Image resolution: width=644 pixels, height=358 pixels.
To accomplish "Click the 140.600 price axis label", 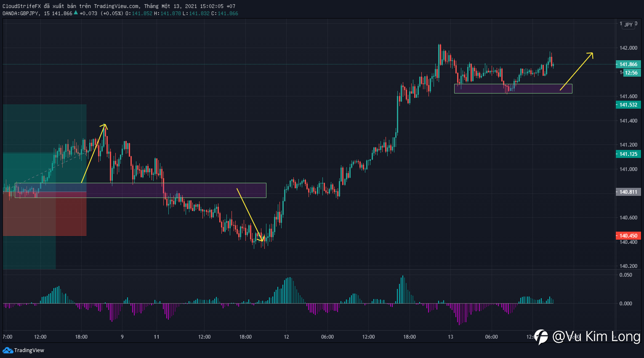I will (x=628, y=218).
